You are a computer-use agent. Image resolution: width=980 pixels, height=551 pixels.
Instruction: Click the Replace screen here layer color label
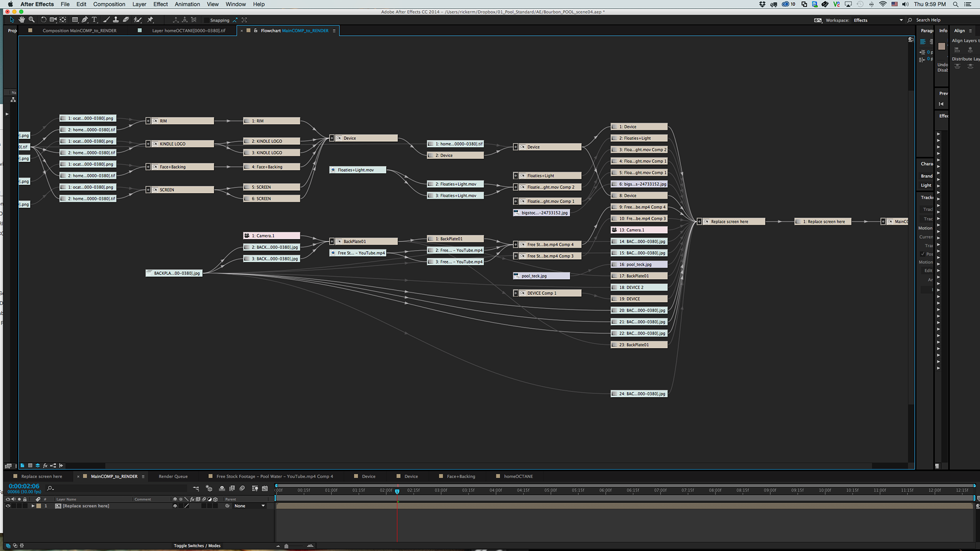click(39, 506)
